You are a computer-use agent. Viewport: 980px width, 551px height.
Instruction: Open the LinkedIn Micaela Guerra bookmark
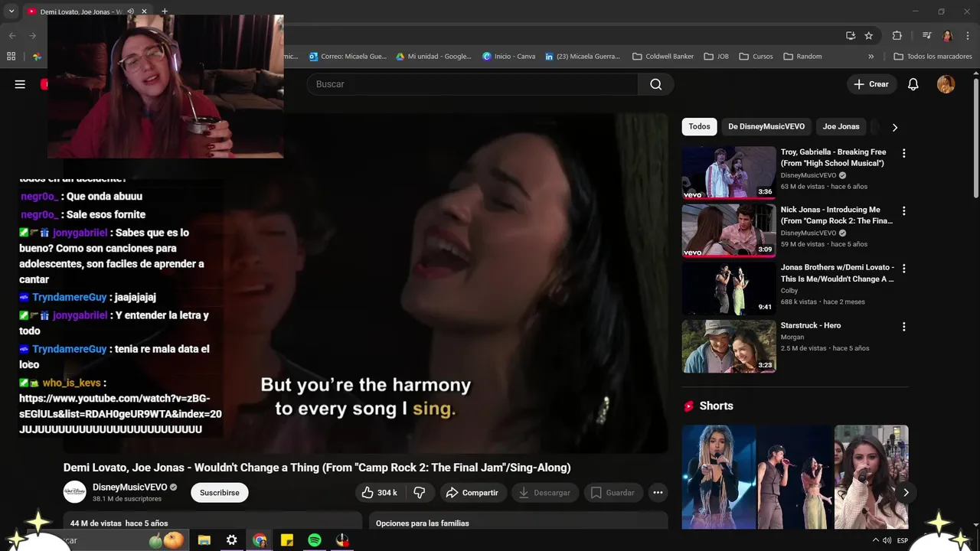(583, 56)
